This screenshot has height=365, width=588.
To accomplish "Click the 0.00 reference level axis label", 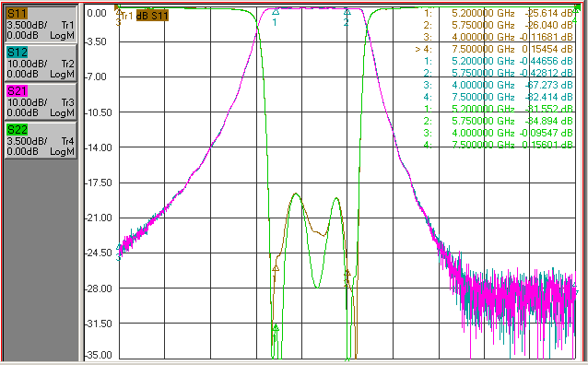I will tap(97, 14).
